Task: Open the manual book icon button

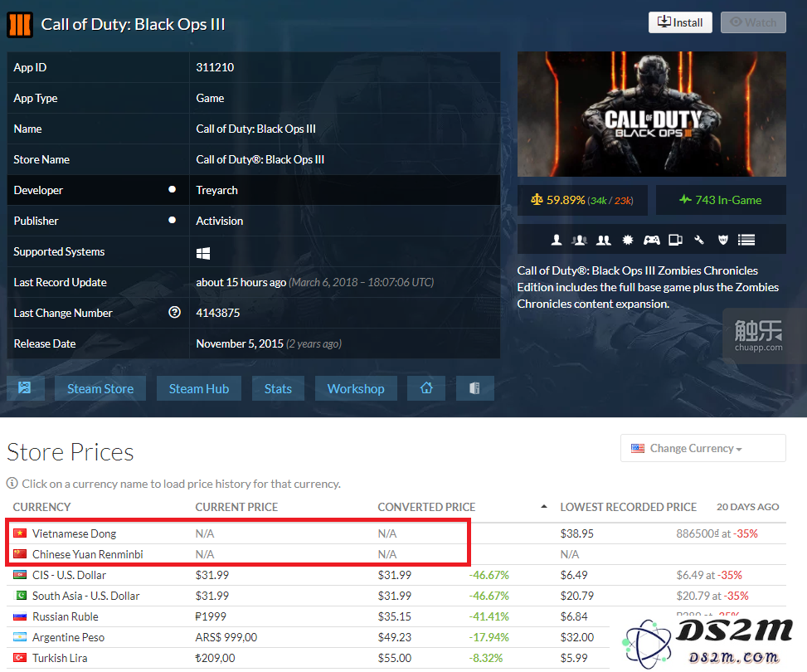Action: pyautogui.click(x=474, y=387)
